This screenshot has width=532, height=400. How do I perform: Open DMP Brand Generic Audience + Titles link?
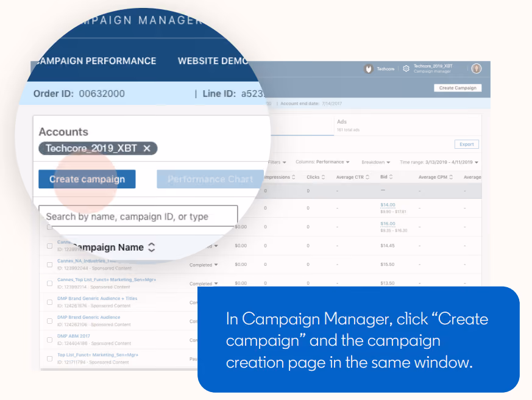(x=97, y=298)
